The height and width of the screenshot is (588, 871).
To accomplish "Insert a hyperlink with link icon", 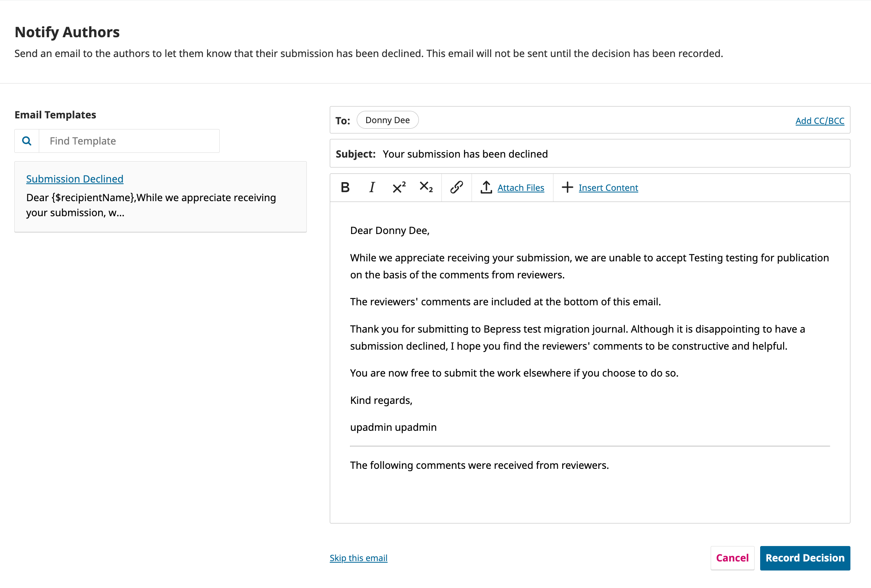I will point(456,187).
